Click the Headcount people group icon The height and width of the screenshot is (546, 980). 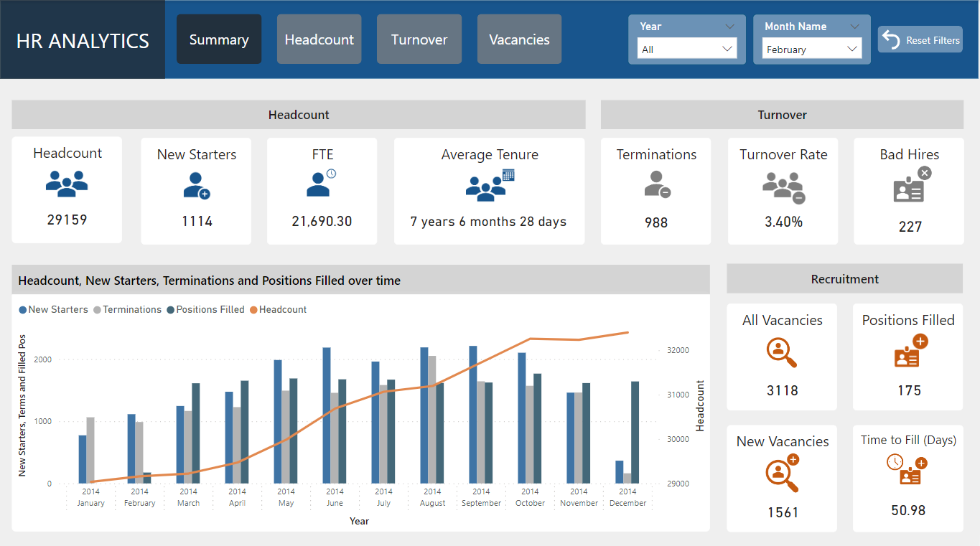[67, 183]
